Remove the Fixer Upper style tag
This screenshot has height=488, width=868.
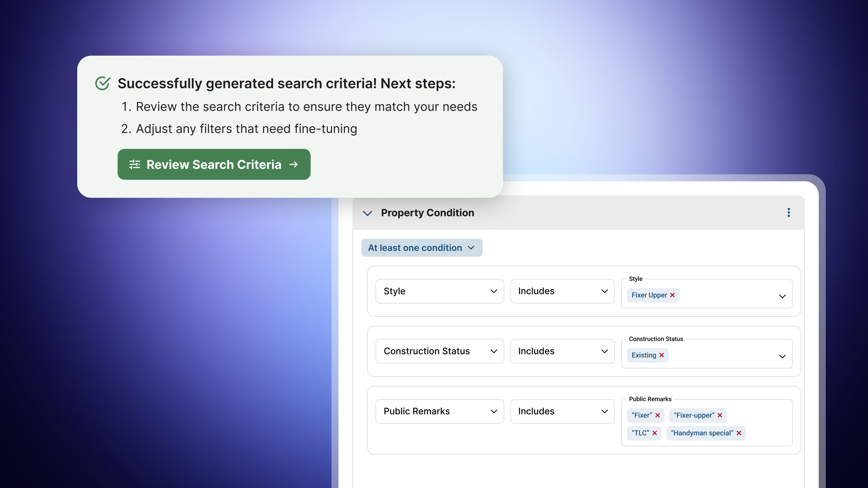click(672, 295)
